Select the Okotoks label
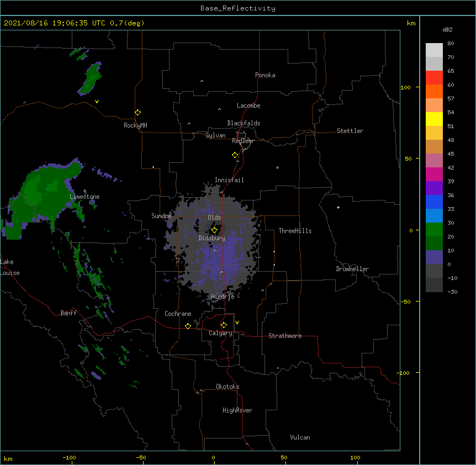The width and height of the screenshot is (476, 465). [228, 387]
